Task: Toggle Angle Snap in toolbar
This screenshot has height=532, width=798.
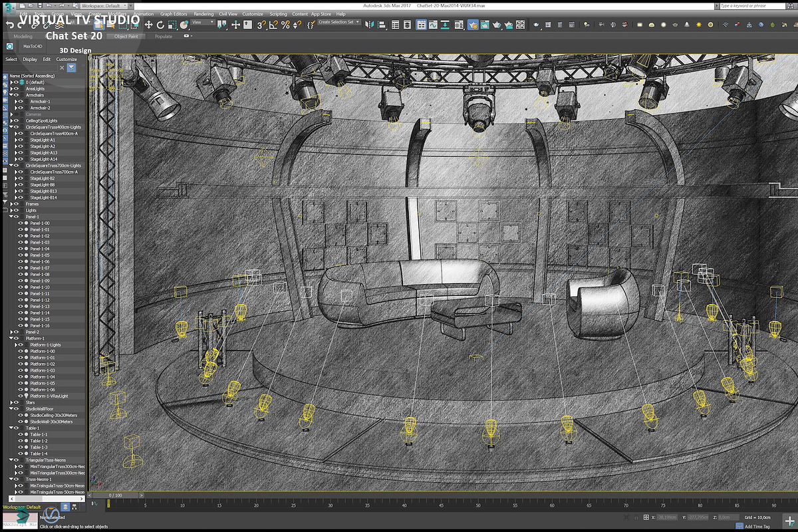Action: point(273,25)
